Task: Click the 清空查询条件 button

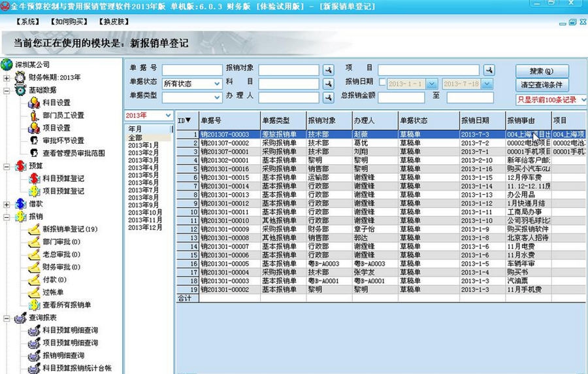Action: coord(542,85)
